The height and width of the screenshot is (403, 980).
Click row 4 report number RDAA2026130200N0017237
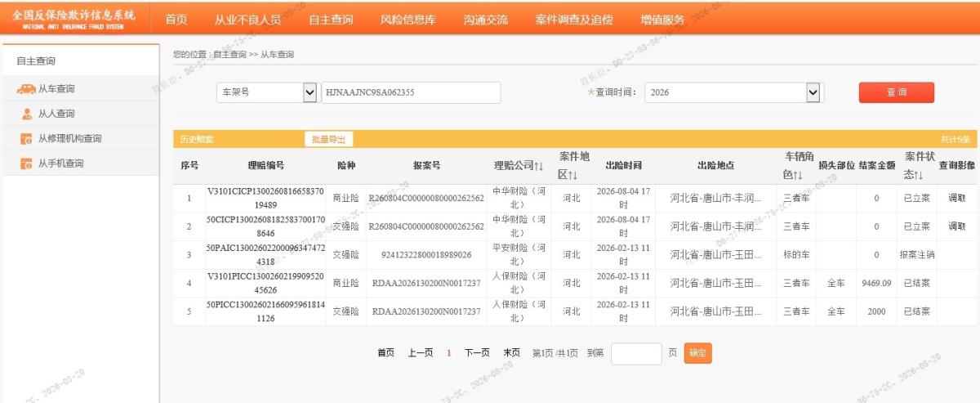click(426, 284)
